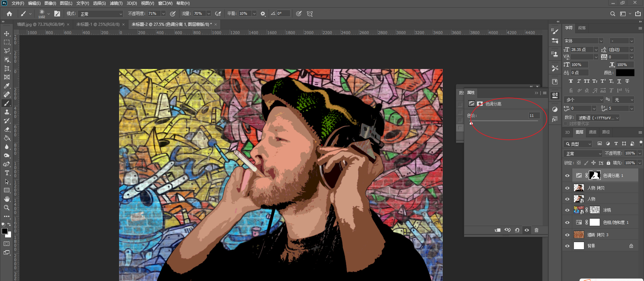Select the 色调分离 1 layer mask thumbnail
This screenshot has height=281, width=644.
point(595,175)
